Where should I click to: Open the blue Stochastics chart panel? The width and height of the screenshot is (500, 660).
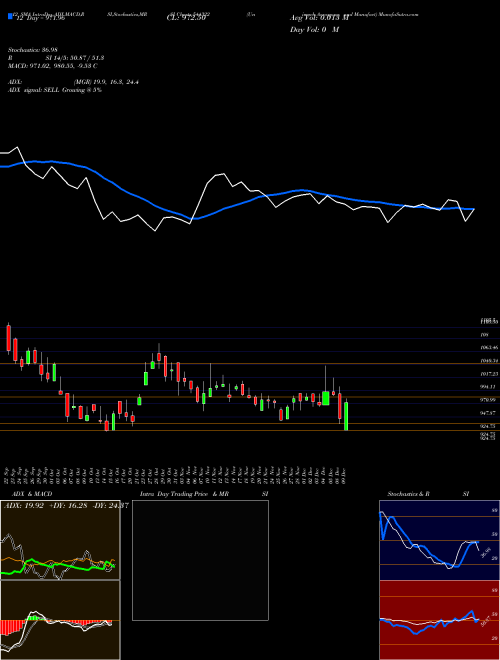[439, 540]
